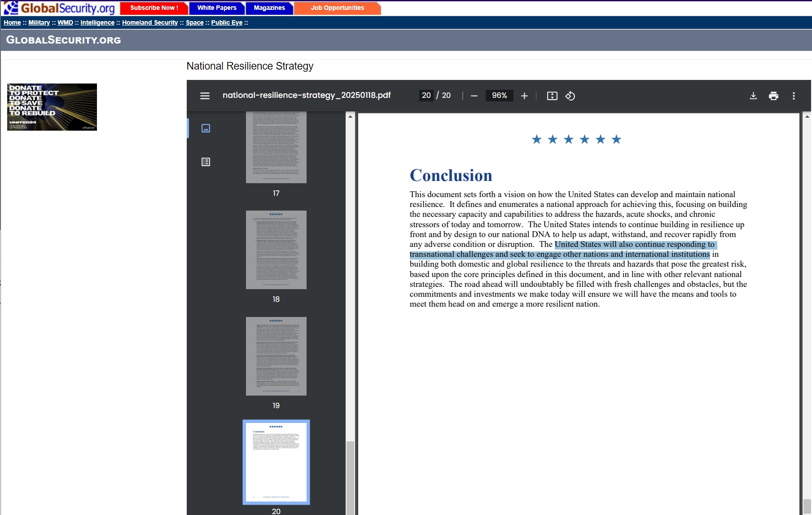
Task: Click the Donate United24 banner ad
Action: (x=52, y=107)
